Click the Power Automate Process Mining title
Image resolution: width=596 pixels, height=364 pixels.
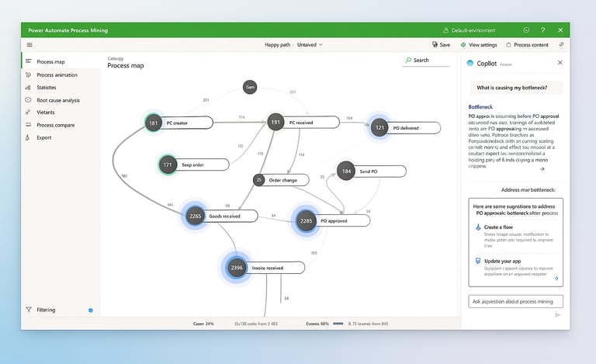point(68,30)
